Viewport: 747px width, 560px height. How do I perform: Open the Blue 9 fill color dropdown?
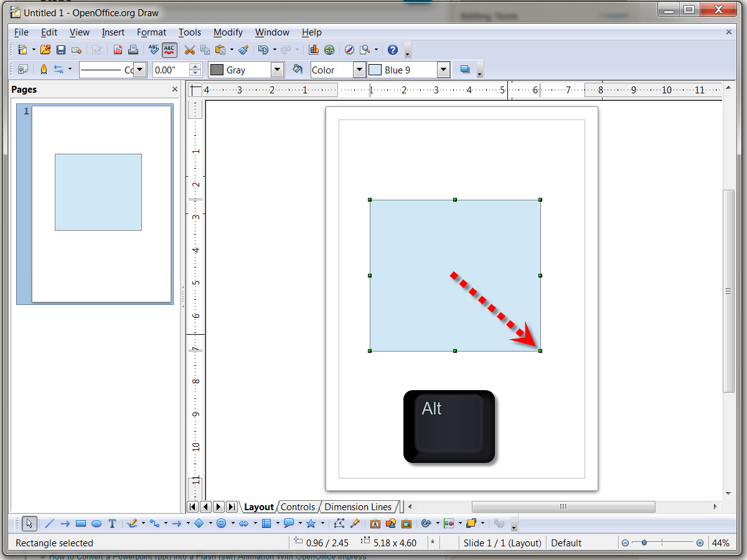(x=444, y=70)
